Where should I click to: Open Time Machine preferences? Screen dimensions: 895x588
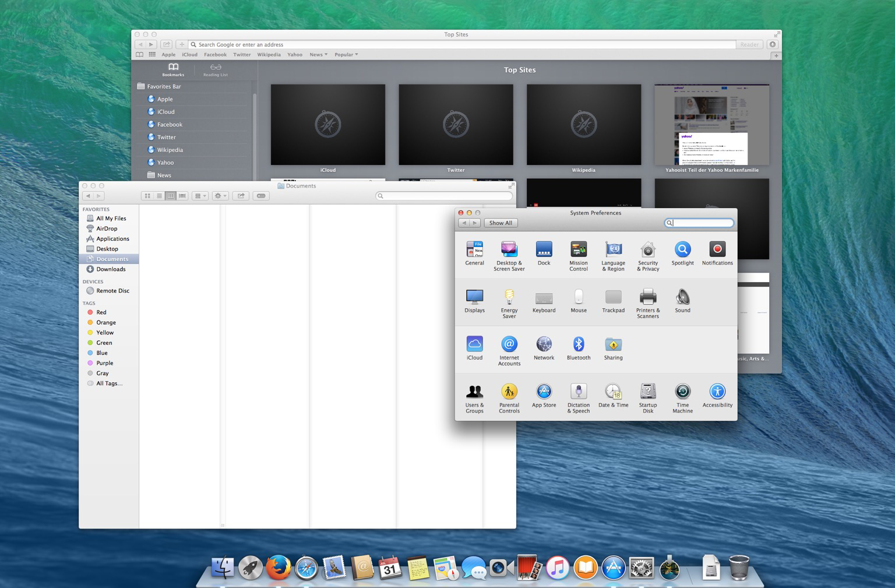pyautogui.click(x=682, y=399)
